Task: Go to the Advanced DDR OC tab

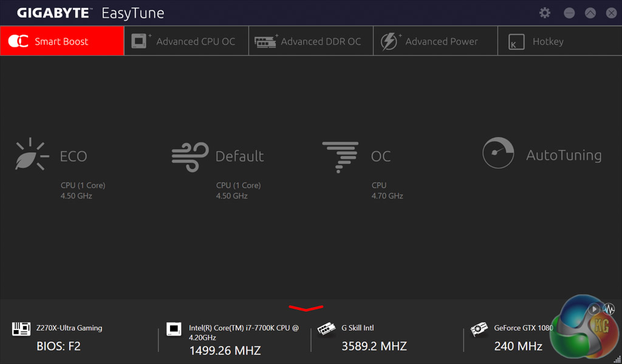Action: (x=311, y=41)
